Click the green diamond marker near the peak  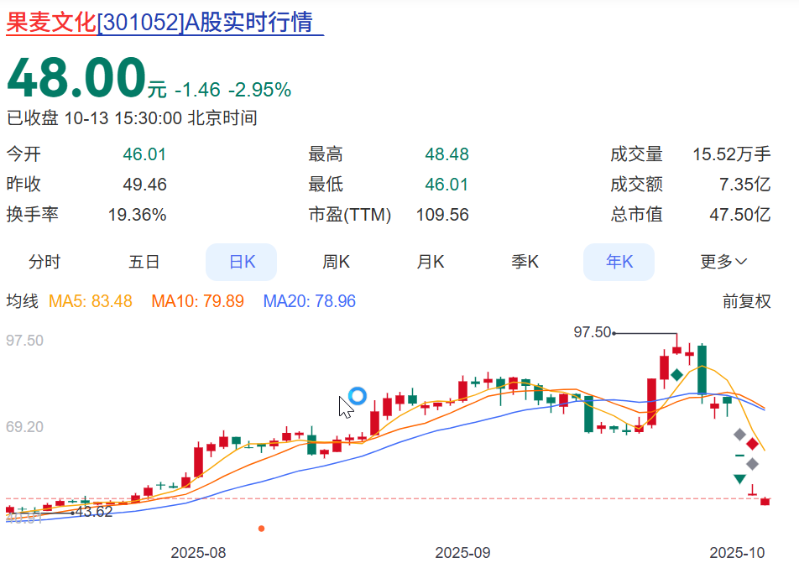coord(677,374)
